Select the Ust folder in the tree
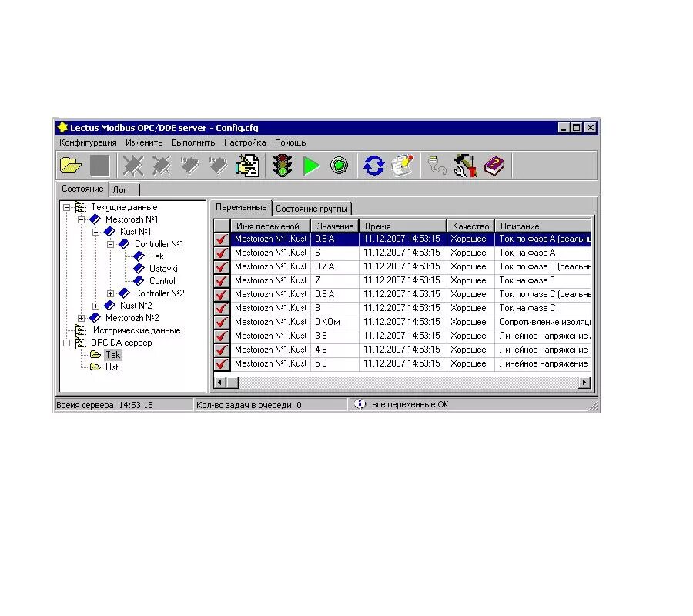Viewport: 693px width, 616px height. (112, 367)
